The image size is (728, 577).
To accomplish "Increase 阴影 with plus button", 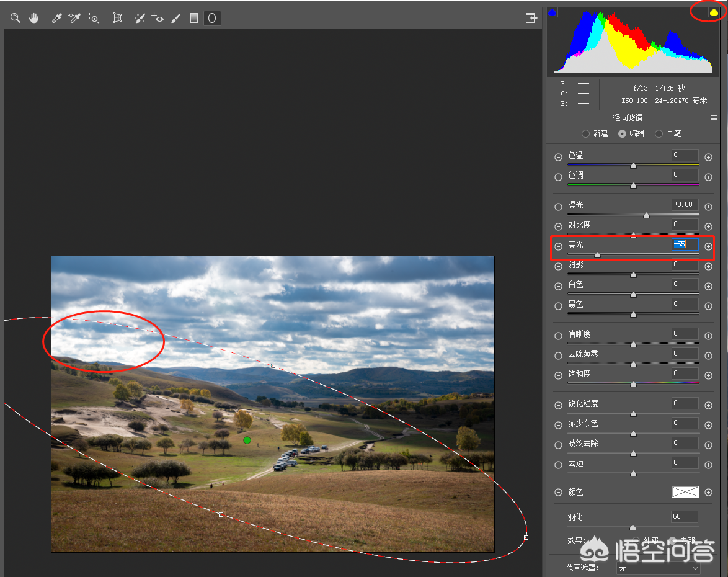I will point(709,266).
